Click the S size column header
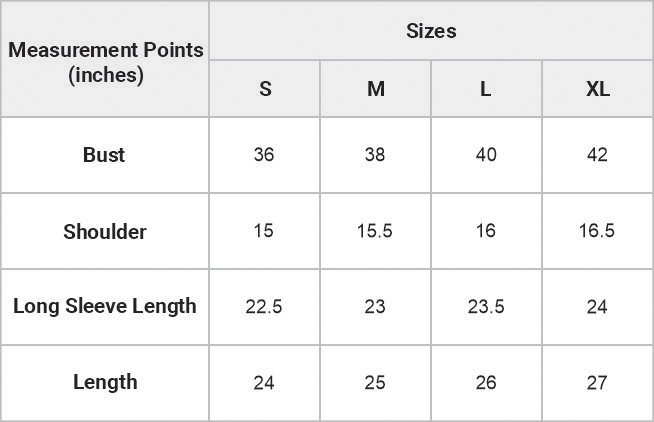Viewport: 654px width, 422px height. (264, 88)
